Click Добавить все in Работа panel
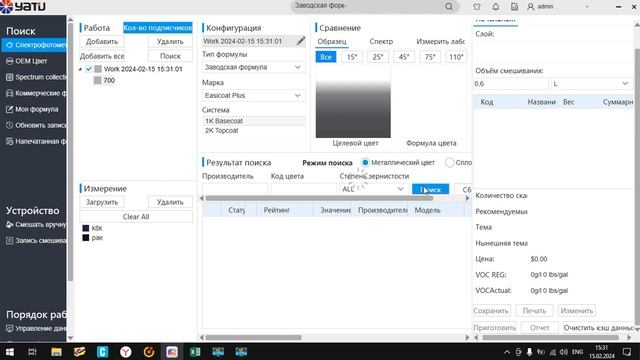The image size is (640, 360). point(102,56)
